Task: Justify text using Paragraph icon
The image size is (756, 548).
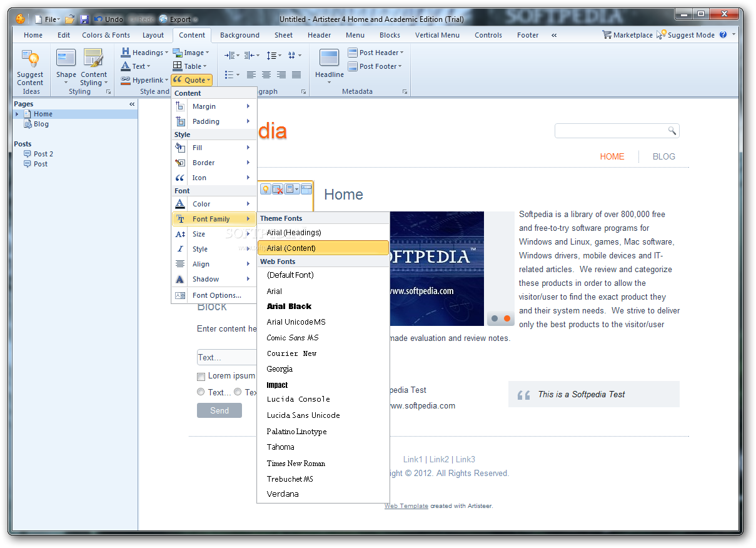Action: pos(296,74)
